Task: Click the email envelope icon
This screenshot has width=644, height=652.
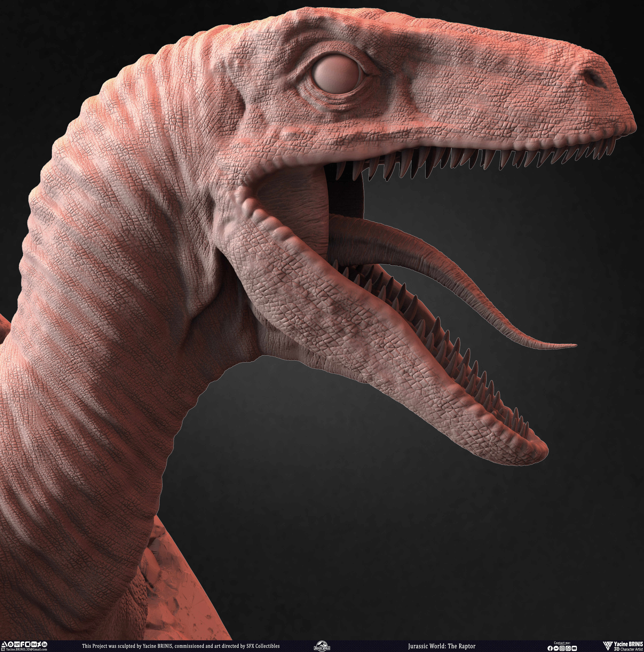Action: click(x=3, y=649)
